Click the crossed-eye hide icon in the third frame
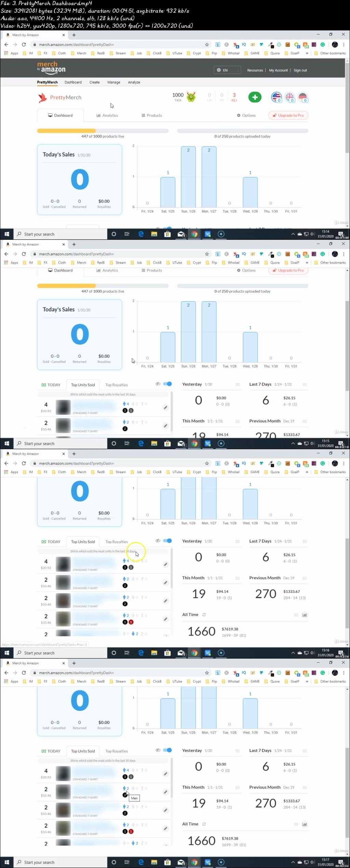The width and height of the screenshot is (350, 868). click(158, 541)
